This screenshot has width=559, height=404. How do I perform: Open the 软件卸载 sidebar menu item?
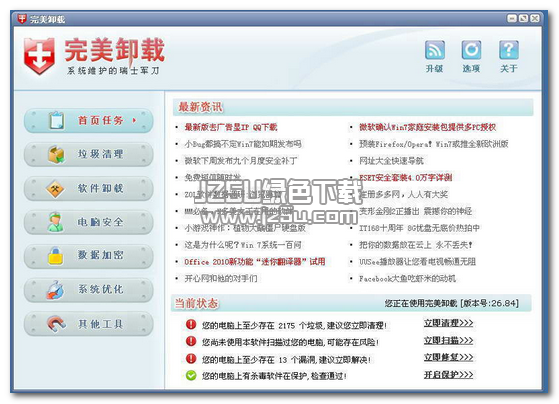[88, 188]
